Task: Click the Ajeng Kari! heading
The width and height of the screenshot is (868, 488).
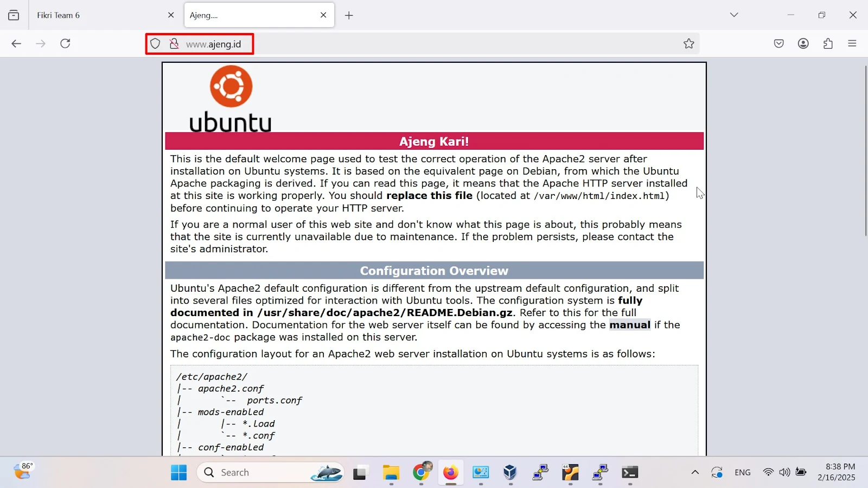Action: point(434,142)
